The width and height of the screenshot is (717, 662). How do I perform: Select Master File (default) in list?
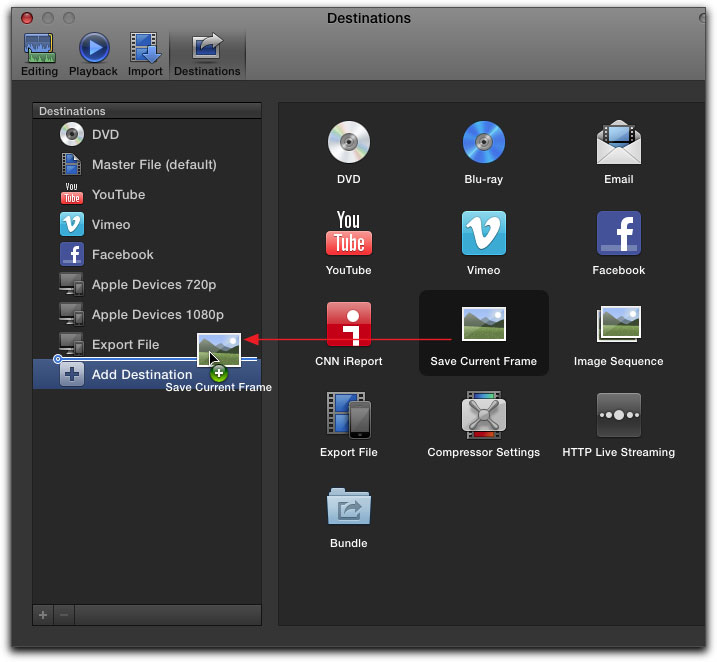147,165
